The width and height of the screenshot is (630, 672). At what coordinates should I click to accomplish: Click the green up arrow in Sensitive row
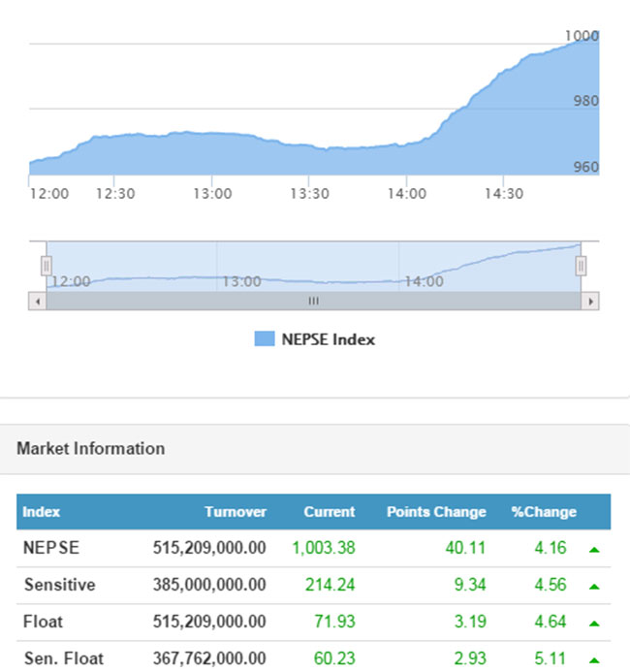click(594, 587)
